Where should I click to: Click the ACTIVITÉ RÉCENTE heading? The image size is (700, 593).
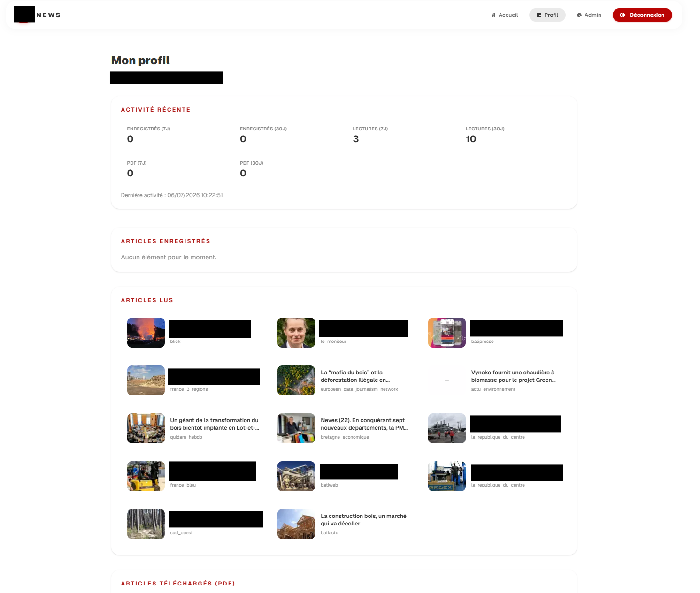(155, 110)
